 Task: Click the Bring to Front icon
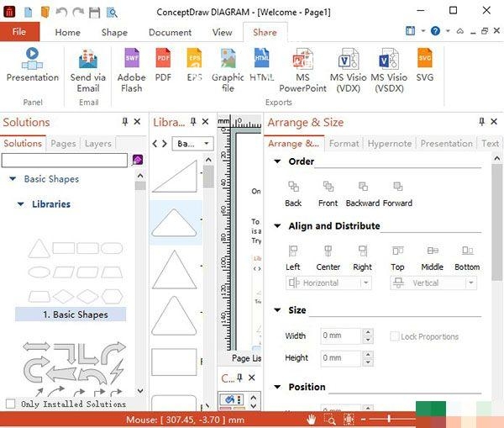point(328,188)
